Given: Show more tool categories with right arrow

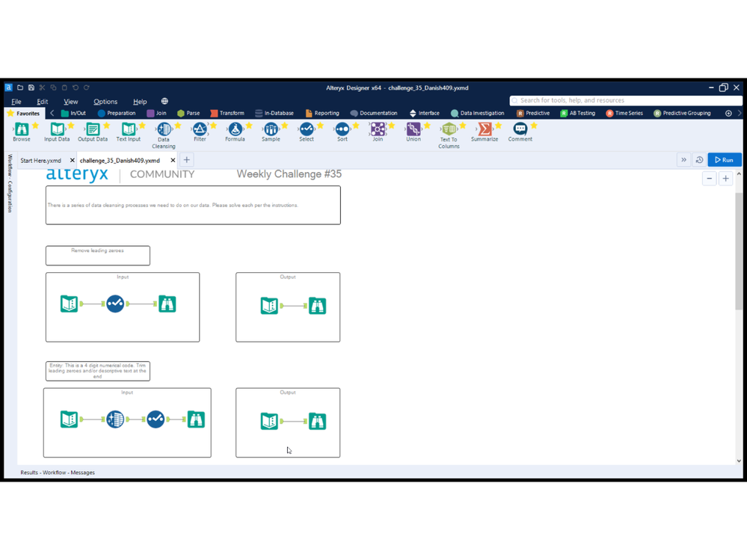Looking at the screenshot, I should [x=740, y=113].
